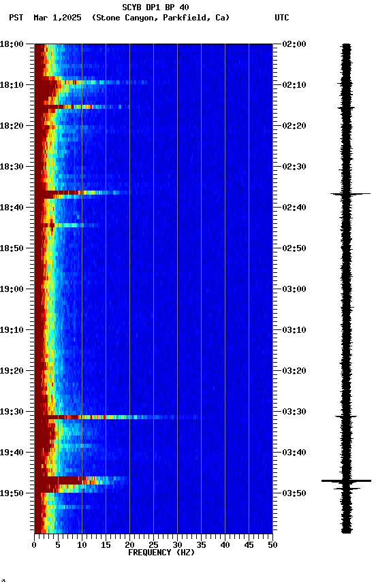Click the largest seismogram spike near 03:47 UTC
This screenshot has height=588, width=376.
point(346,480)
